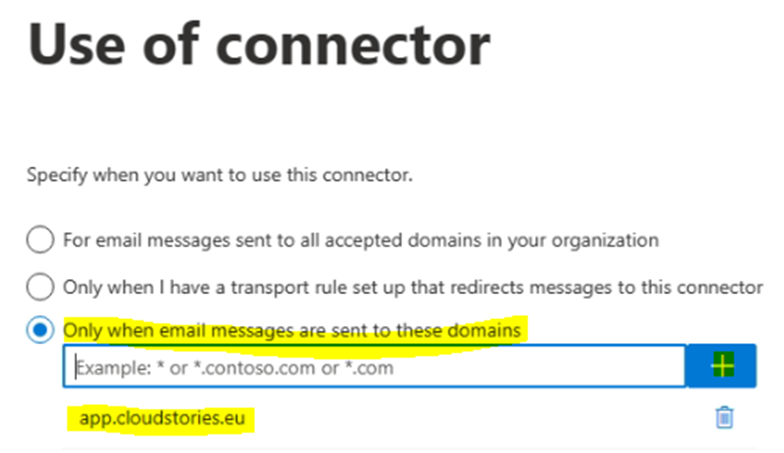Screen dimensions: 784x453
Task: Click the 'Example:' placeholder word in the domain box
Action: [108, 368]
